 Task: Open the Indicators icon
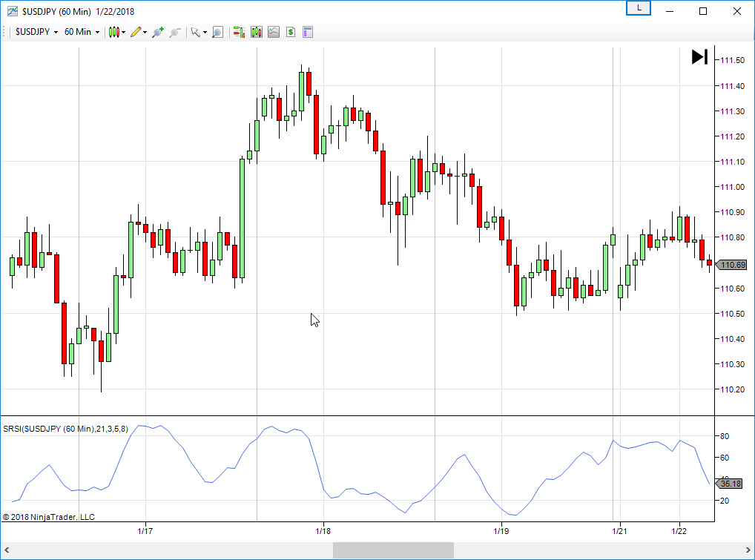(x=274, y=32)
